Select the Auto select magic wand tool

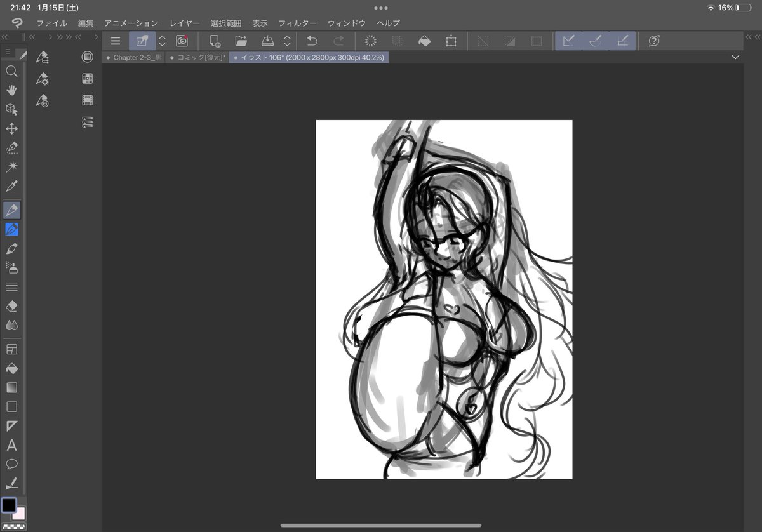click(11, 166)
